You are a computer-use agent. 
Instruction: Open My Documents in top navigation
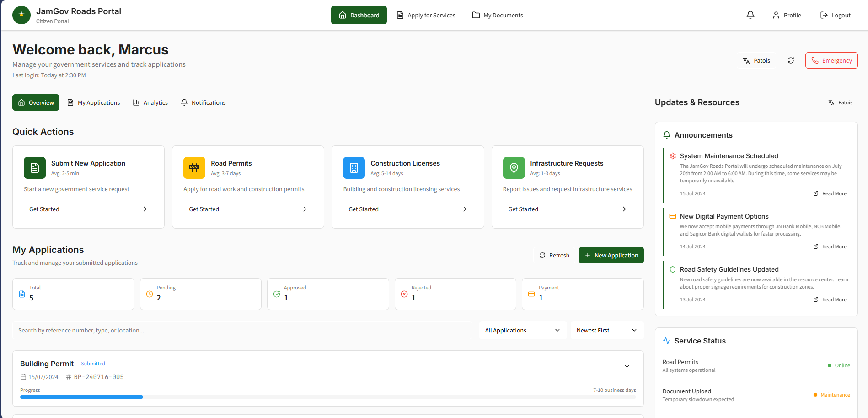tap(498, 15)
